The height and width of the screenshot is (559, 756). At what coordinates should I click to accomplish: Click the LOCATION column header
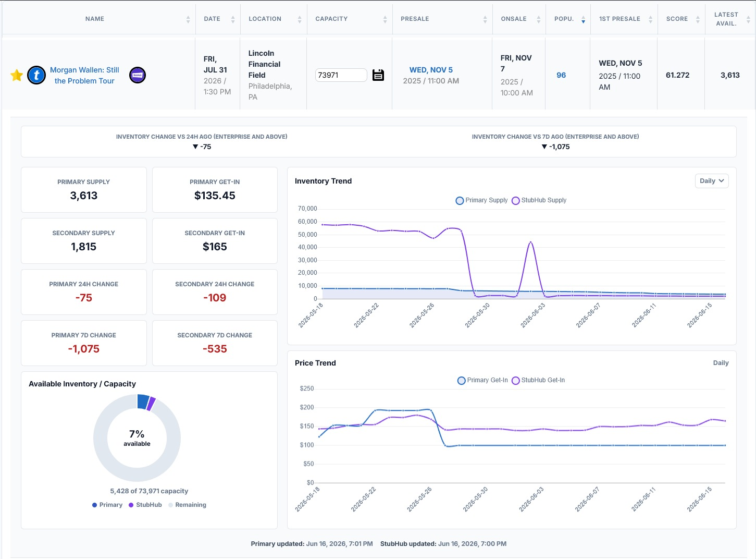(x=265, y=19)
